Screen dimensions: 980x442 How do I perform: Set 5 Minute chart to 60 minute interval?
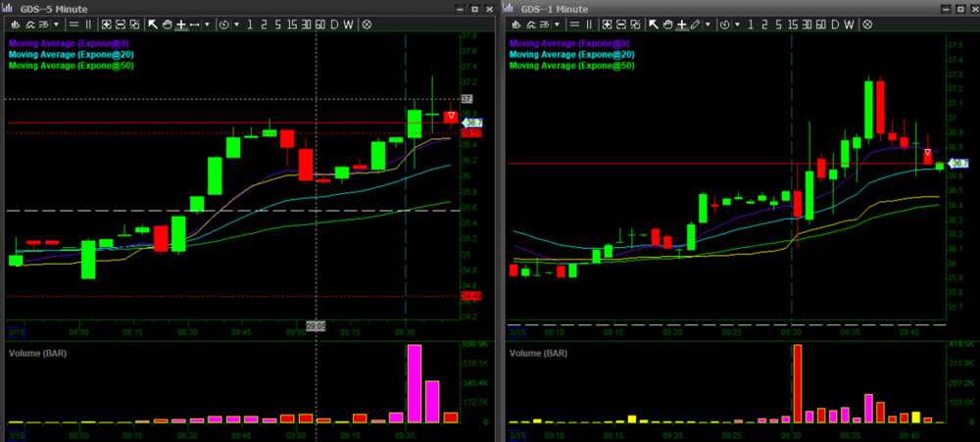click(319, 24)
